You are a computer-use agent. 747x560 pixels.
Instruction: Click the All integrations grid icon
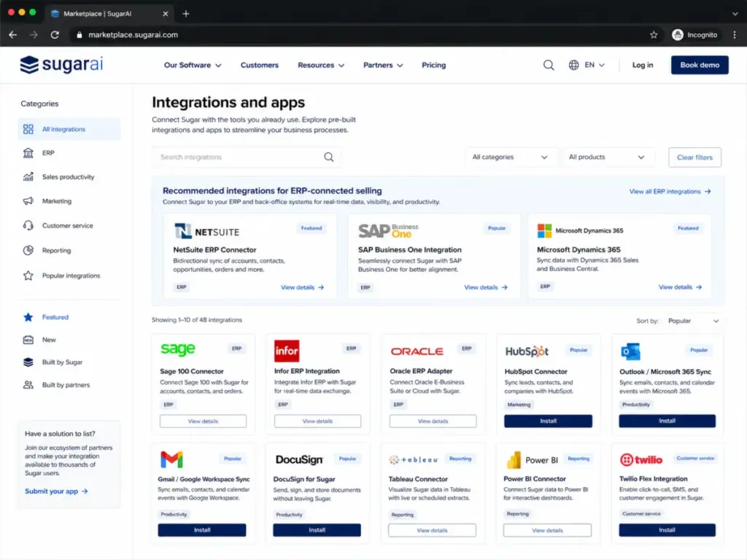[28, 129]
